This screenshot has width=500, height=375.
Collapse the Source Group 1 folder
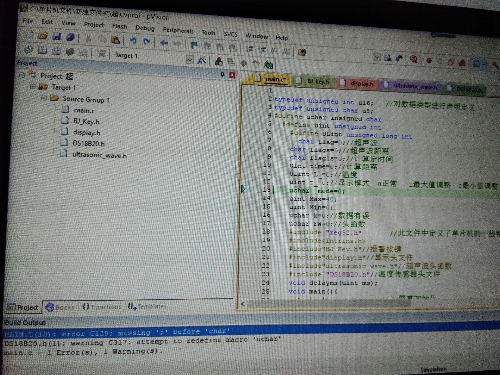tap(43, 98)
